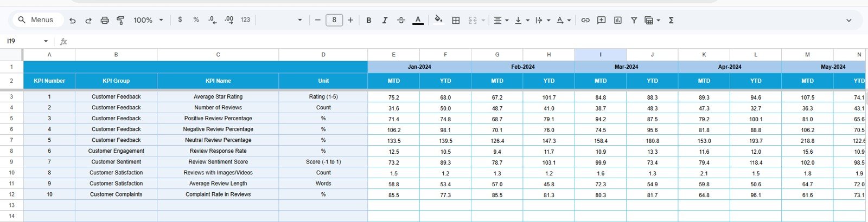
Task: Select the Customer Sentiment cell
Action: [x=116, y=162]
